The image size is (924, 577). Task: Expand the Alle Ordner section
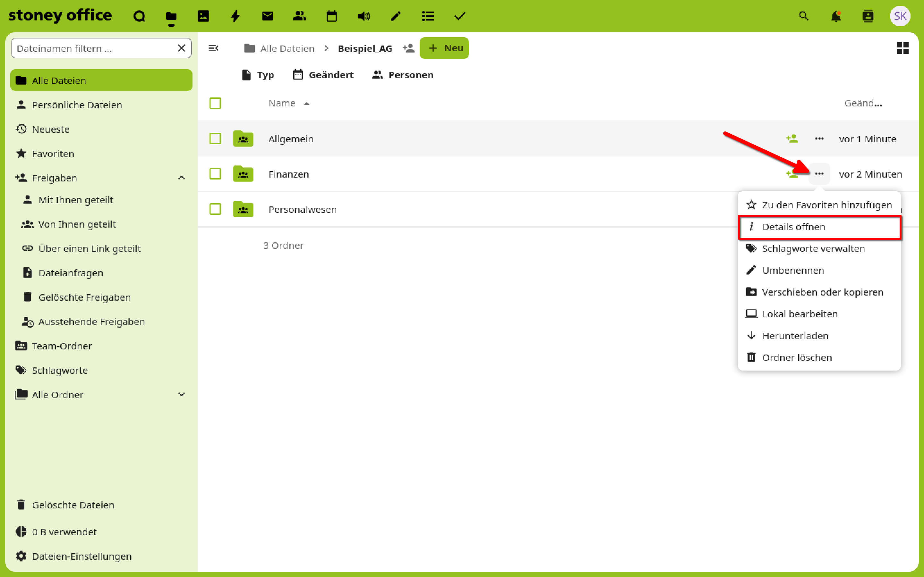click(182, 395)
